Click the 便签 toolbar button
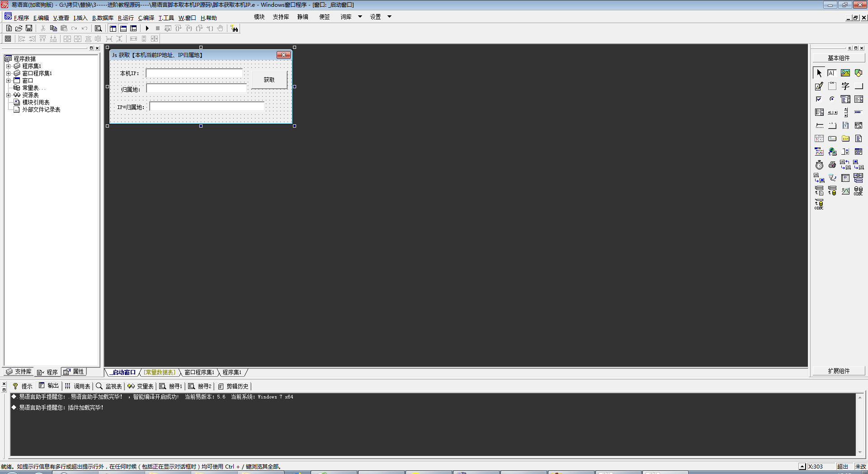 pyautogui.click(x=324, y=17)
